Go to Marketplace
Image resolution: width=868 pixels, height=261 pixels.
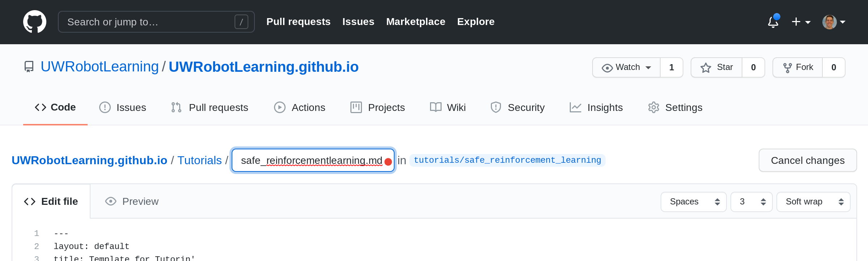[416, 22]
